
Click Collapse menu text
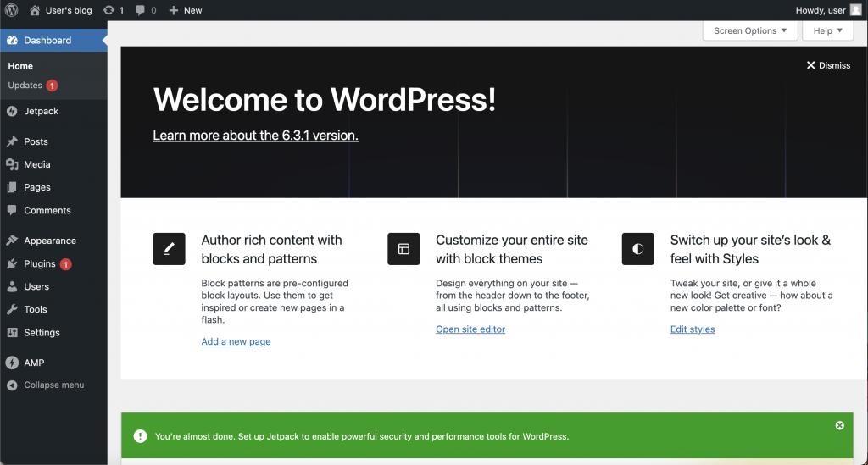[53, 385]
